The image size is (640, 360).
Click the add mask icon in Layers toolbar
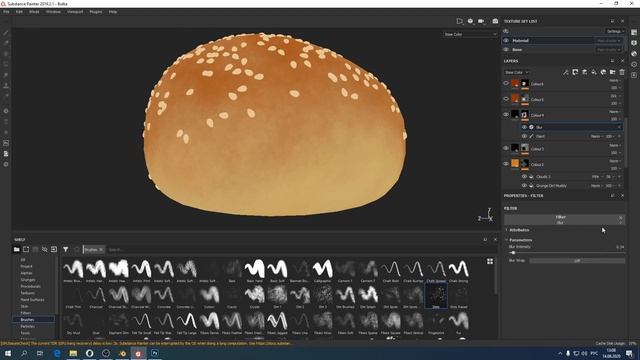575,72
